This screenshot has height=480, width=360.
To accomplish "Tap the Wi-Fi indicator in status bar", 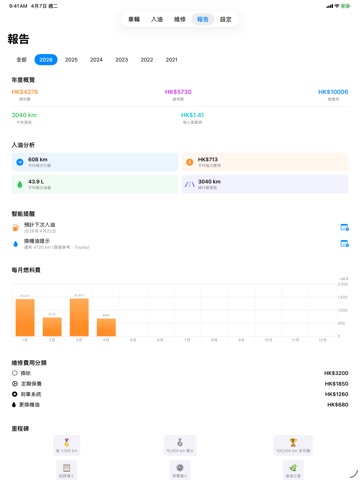I will [337, 6].
